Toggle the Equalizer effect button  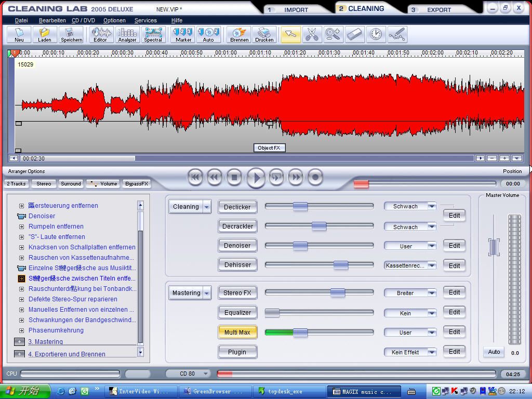237,312
